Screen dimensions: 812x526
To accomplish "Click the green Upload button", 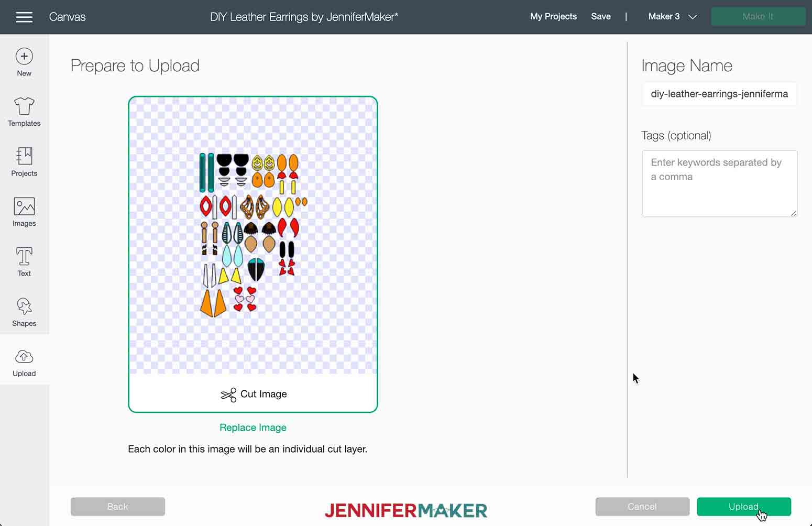I will (744, 507).
